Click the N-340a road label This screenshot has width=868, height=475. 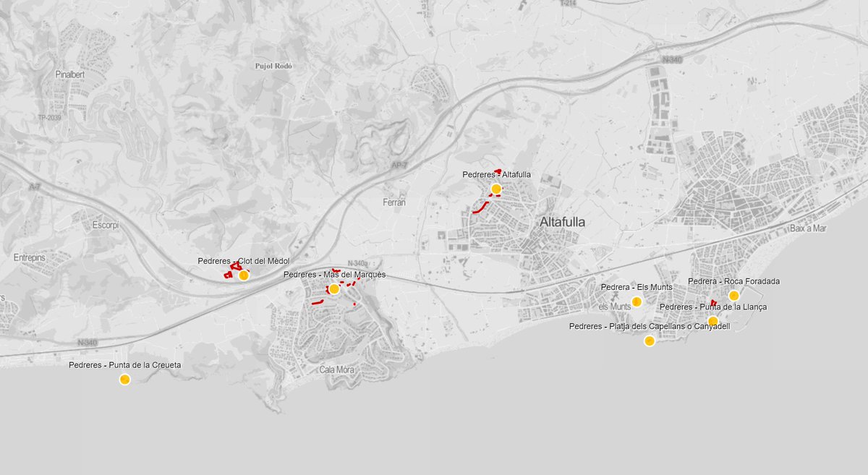click(x=358, y=263)
